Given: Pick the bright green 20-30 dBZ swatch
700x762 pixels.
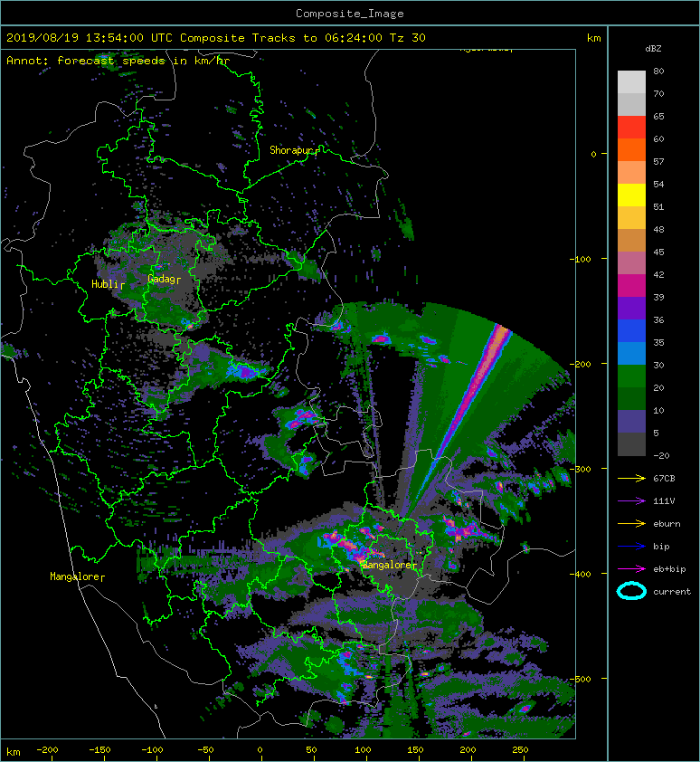Looking at the screenshot, I should pyautogui.click(x=631, y=376).
